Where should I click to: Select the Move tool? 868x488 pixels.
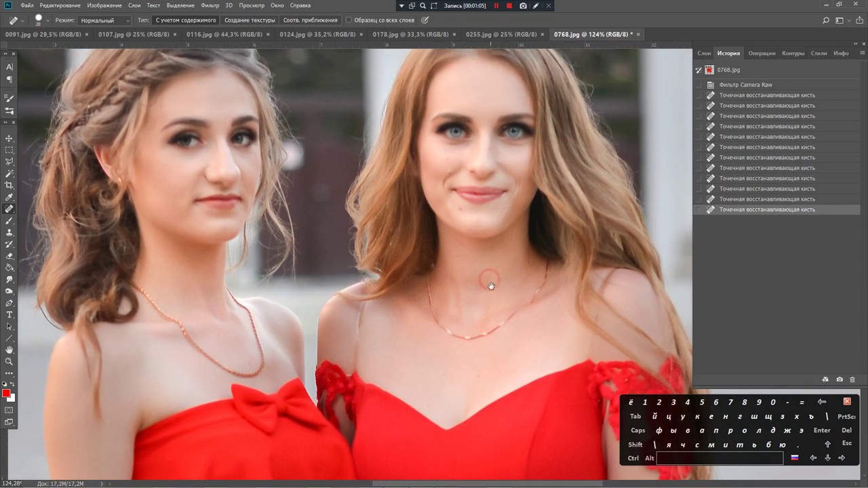(x=9, y=138)
